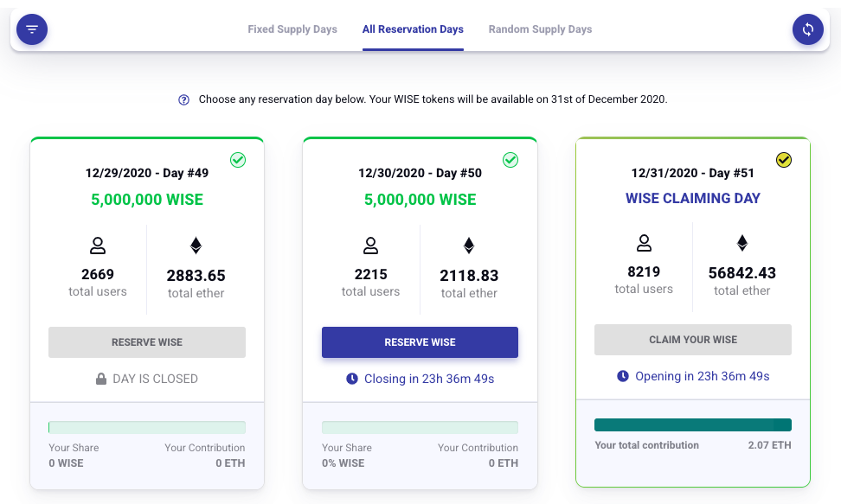Image resolution: width=841 pixels, height=504 pixels.
Task: Click the refresh sync icon button
Action: tap(808, 29)
